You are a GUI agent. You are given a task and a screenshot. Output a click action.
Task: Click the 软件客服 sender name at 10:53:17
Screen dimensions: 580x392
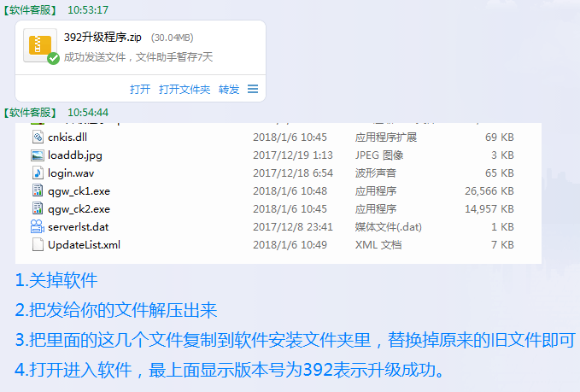tap(30, 10)
